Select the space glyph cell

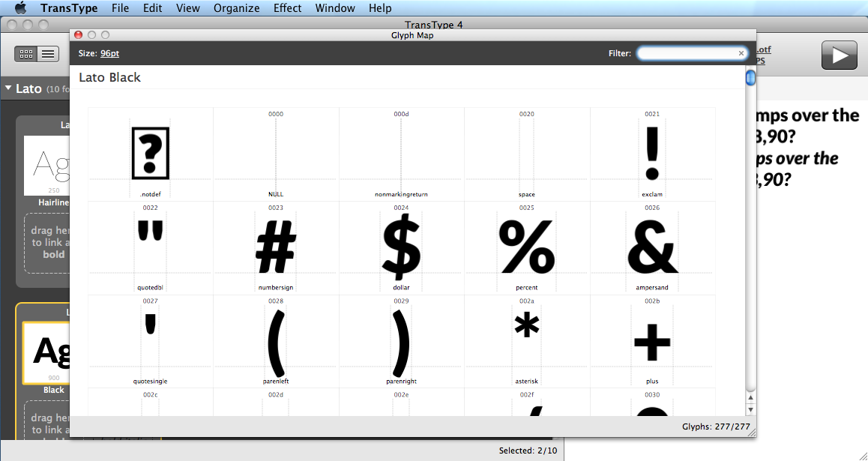[526, 154]
